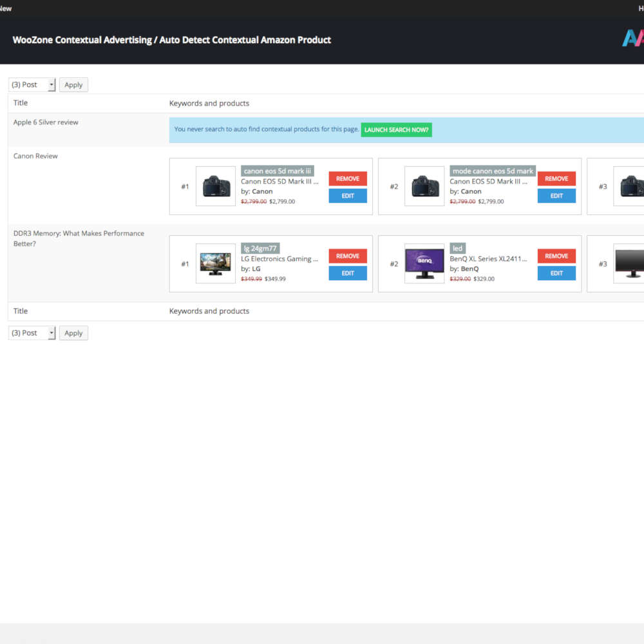Open the DDR3 Memory post title
The image size is (644, 644).
pyautogui.click(x=79, y=234)
